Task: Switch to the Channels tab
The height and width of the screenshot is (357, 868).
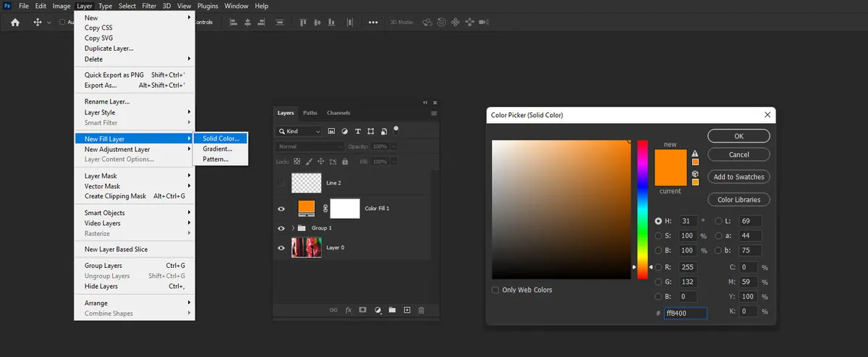Action: click(339, 113)
